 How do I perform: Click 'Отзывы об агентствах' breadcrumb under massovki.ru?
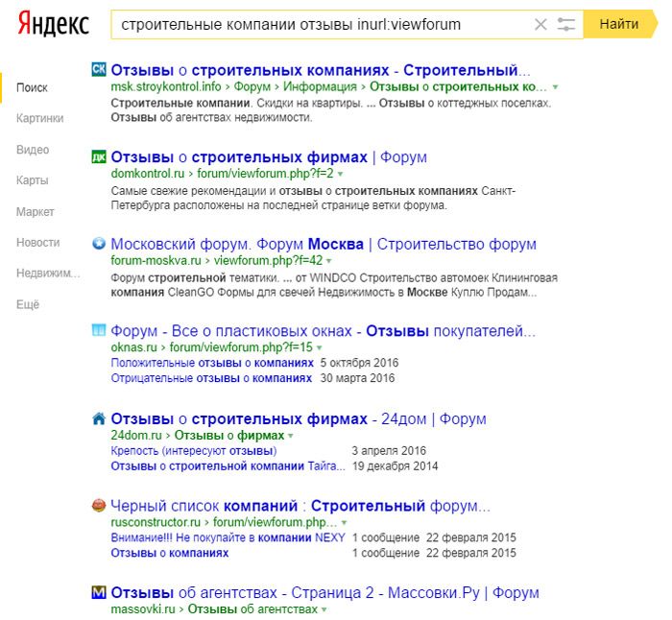[252, 609]
